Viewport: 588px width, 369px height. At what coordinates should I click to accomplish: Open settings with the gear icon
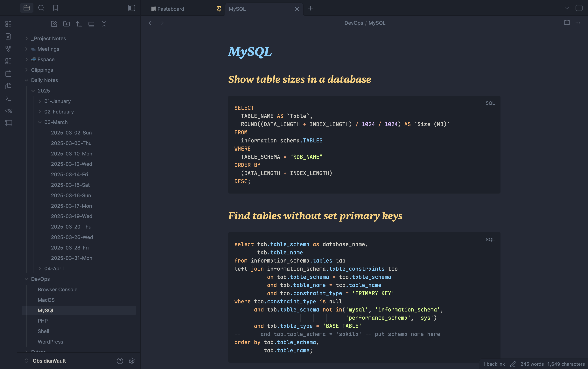pyautogui.click(x=132, y=361)
